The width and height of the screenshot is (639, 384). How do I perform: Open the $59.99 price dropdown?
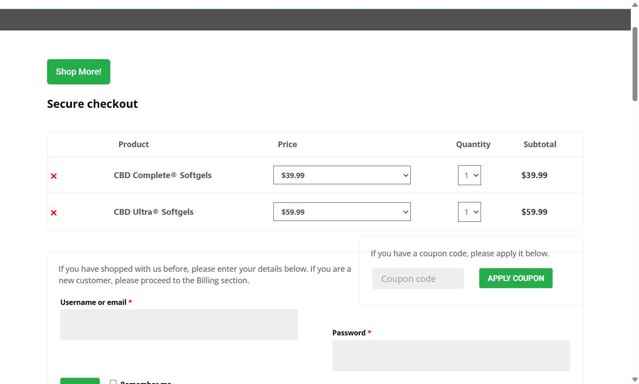(x=342, y=212)
